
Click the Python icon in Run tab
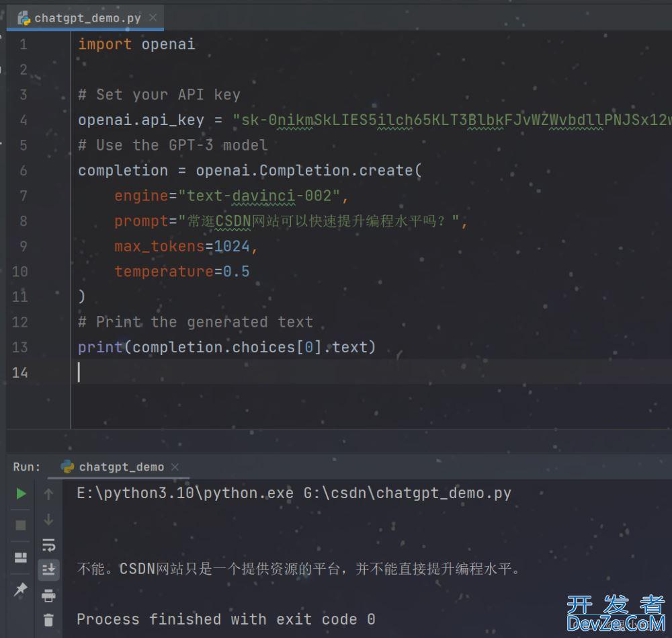point(67,466)
